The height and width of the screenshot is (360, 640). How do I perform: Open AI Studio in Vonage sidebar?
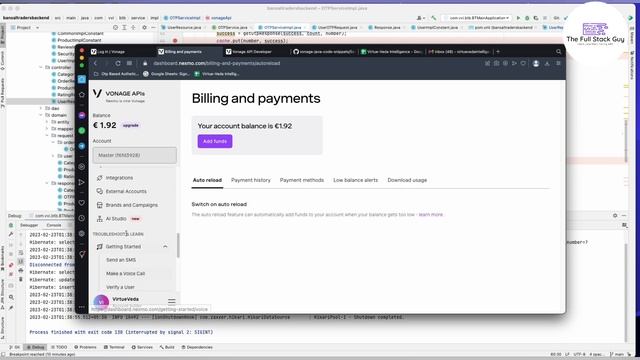pyautogui.click(x=116, y=219)
